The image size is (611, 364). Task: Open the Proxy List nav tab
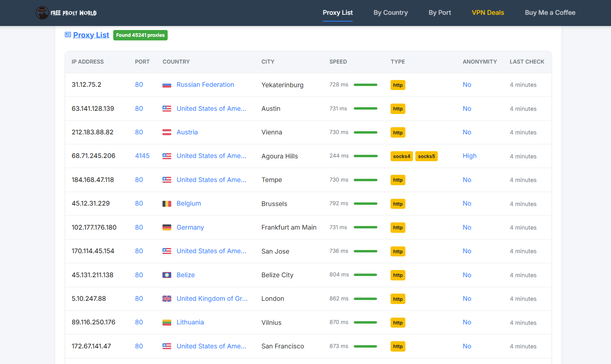tap(338, 12)
